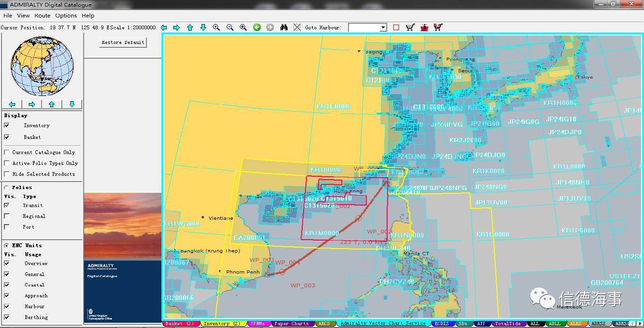Enable Hide Selected Products
Image resolution: width=644 pixels, height=328 pixels.
click(x=7, y=174)
